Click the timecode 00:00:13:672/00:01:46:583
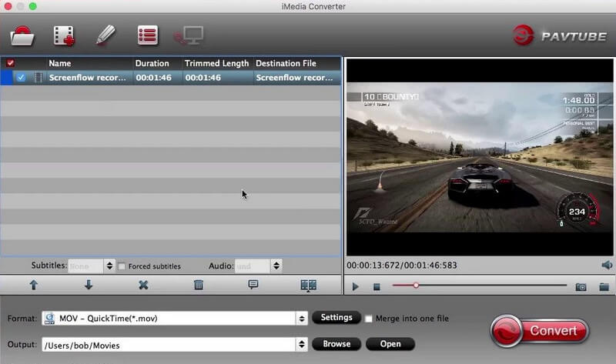Viewport: 616px width, 364px height. coord(402,265)
